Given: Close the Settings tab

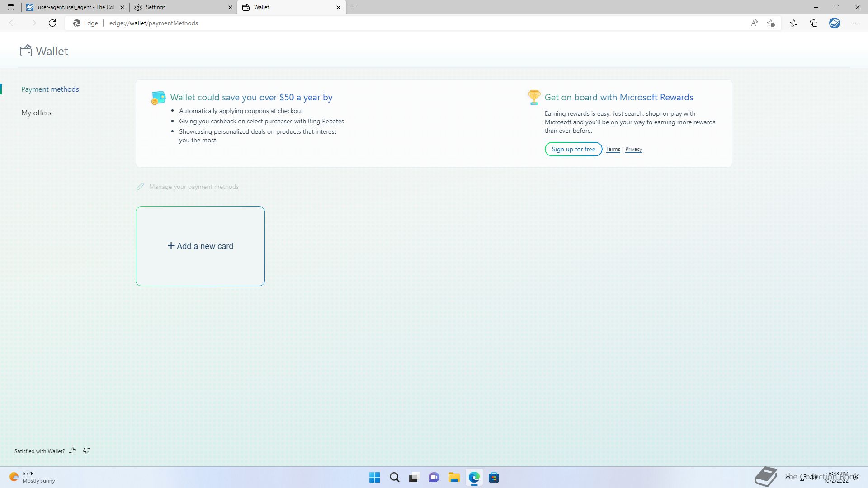Looking at the screenshot, I should [230, 7].
